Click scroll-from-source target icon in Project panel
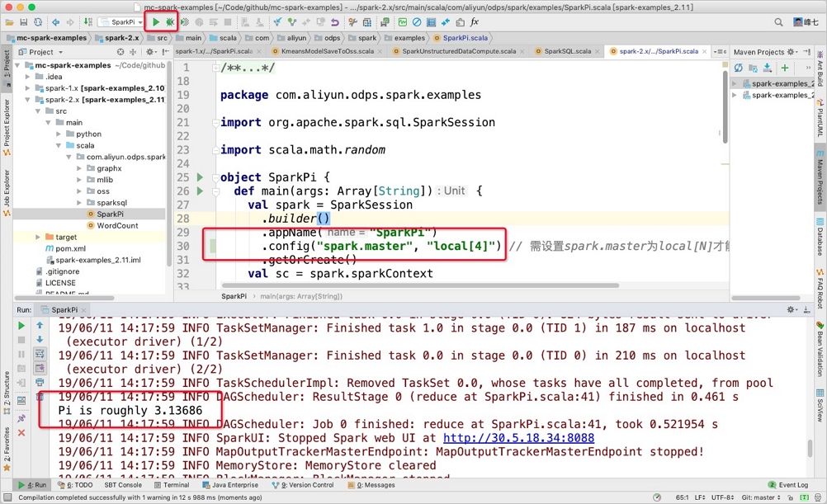827x504 pixels. 121,52
